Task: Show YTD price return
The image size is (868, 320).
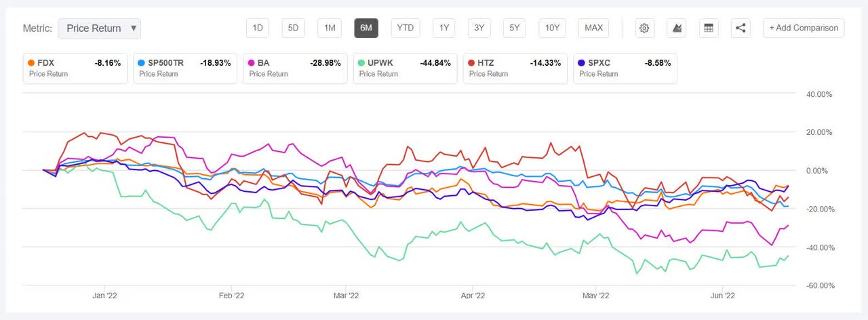Action: point(406,28)
